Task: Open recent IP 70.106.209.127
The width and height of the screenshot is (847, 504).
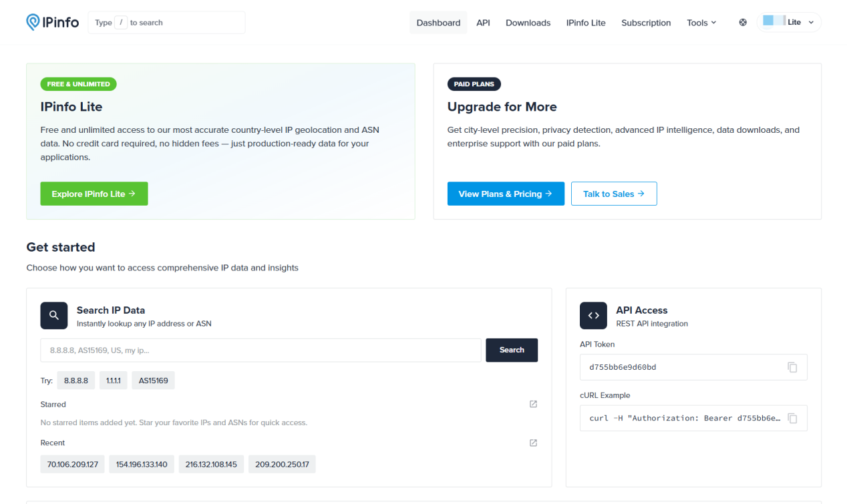Action: pos(73,464)
